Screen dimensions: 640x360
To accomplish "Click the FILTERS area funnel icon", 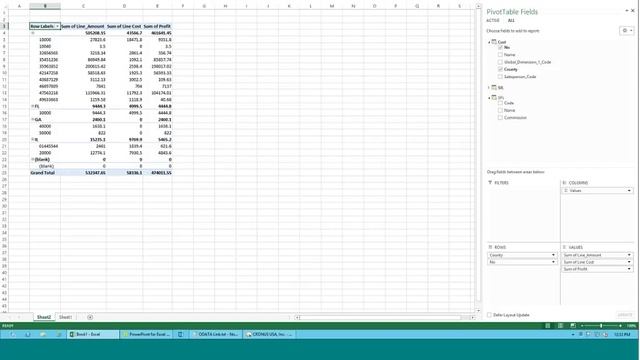I will coord(490,182).
